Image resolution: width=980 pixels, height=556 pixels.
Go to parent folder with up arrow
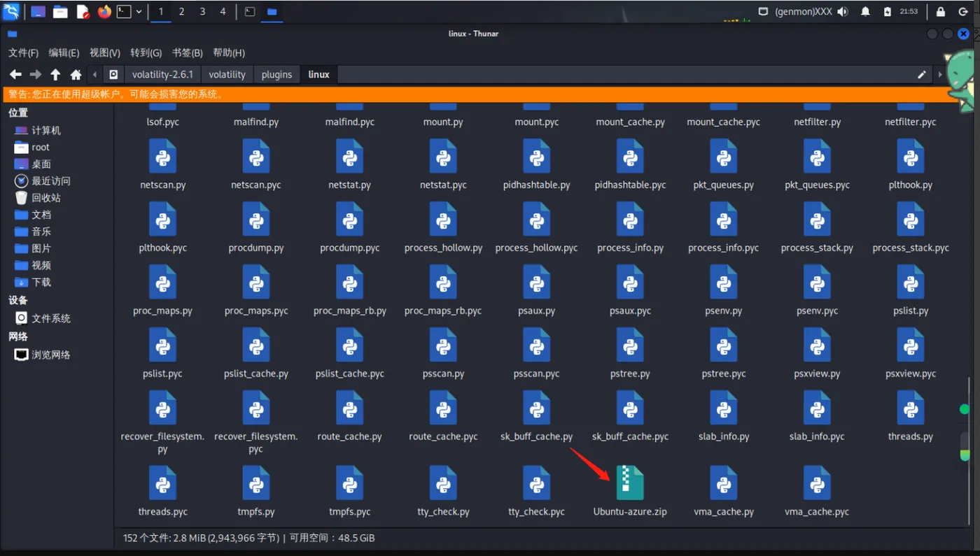[55, 74]
